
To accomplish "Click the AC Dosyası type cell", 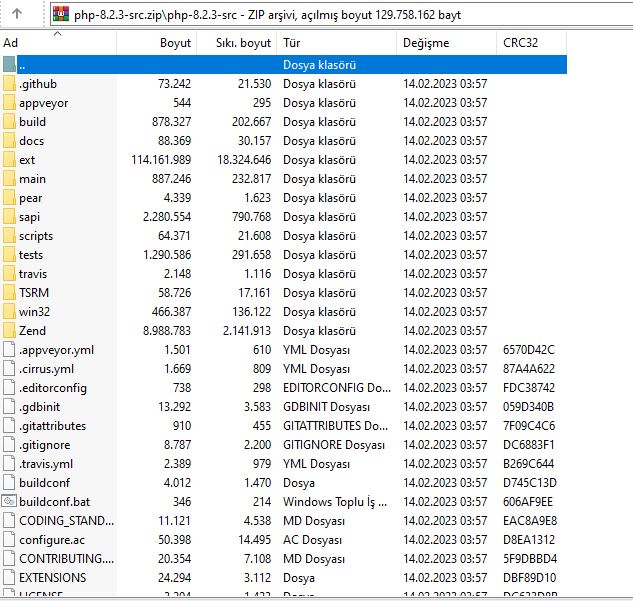I will pyautogui.click(x=312, y=540).
